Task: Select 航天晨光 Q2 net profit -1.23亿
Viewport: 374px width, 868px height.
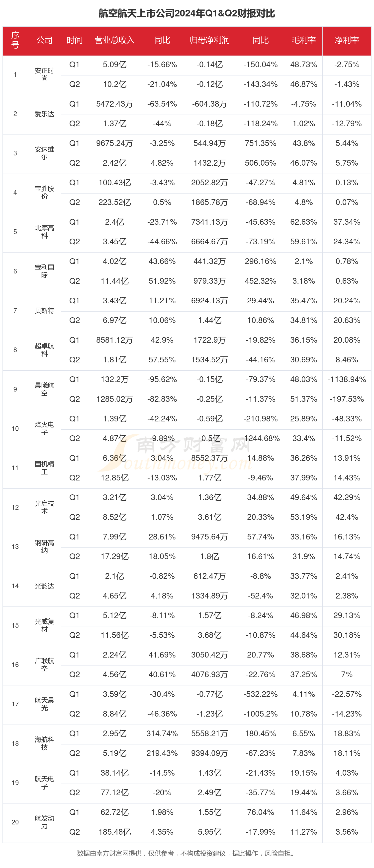Action: (x=209, y=714)
